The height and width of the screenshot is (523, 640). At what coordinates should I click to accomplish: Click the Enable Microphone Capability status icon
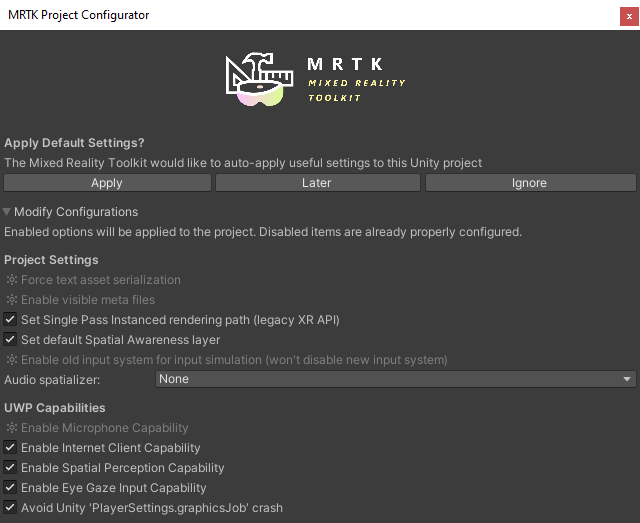pyautogui.click(x=11, y=428)
